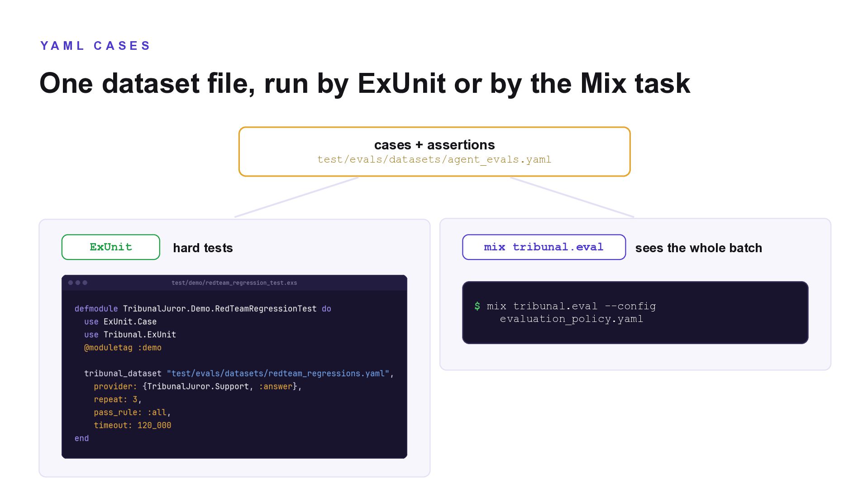This screenshot has width=868, height=489.
Task: Select the ExUnit badge
Action: 111,247
